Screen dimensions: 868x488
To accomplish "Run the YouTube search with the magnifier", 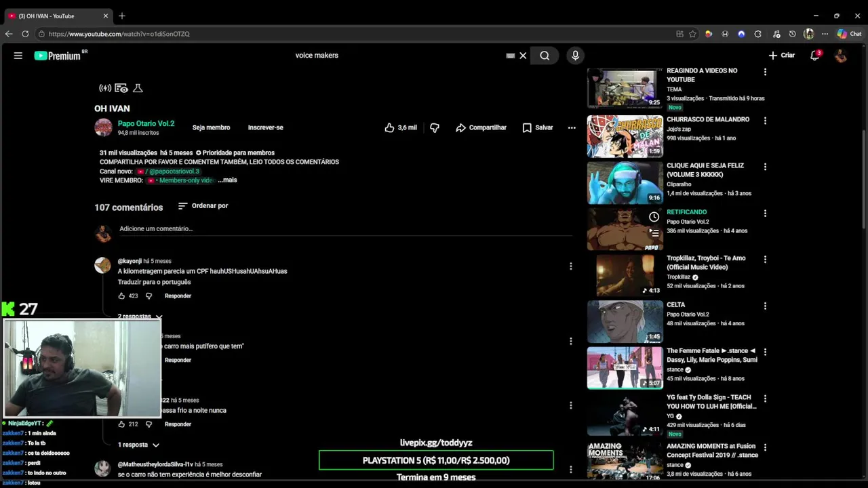I will pos(545,56).
